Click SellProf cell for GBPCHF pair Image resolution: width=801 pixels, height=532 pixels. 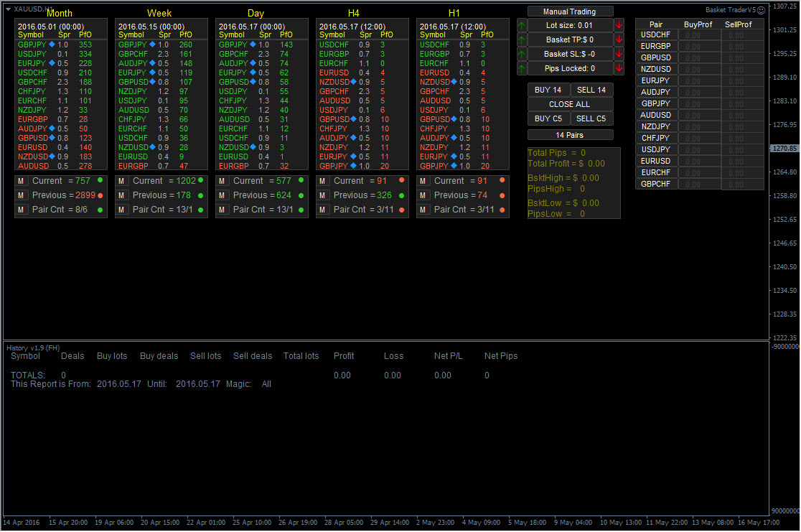[743, 184]
